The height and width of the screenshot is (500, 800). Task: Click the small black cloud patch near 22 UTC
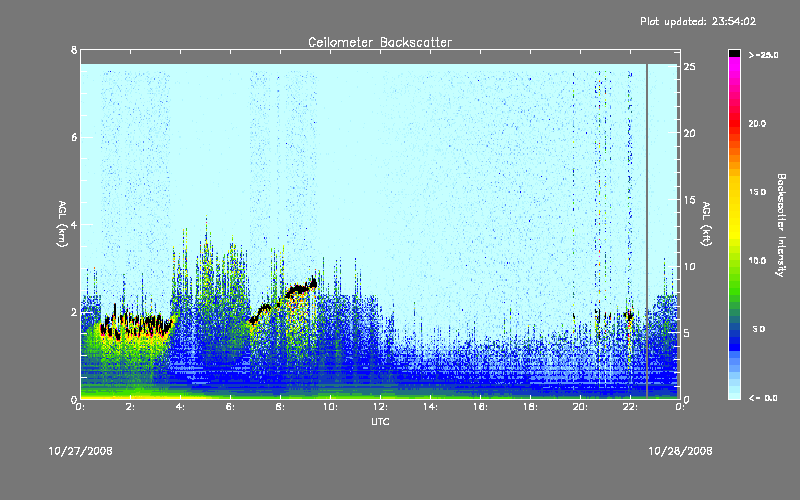point(629,315)
